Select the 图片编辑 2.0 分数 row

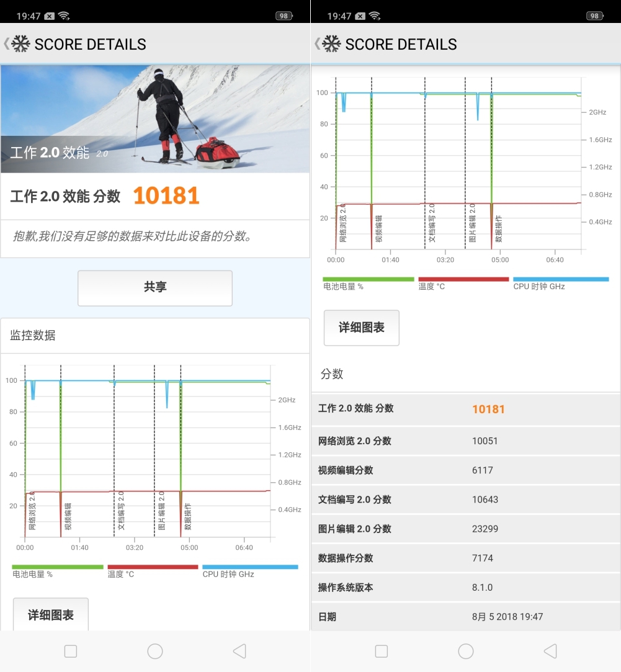pos(466,529)
